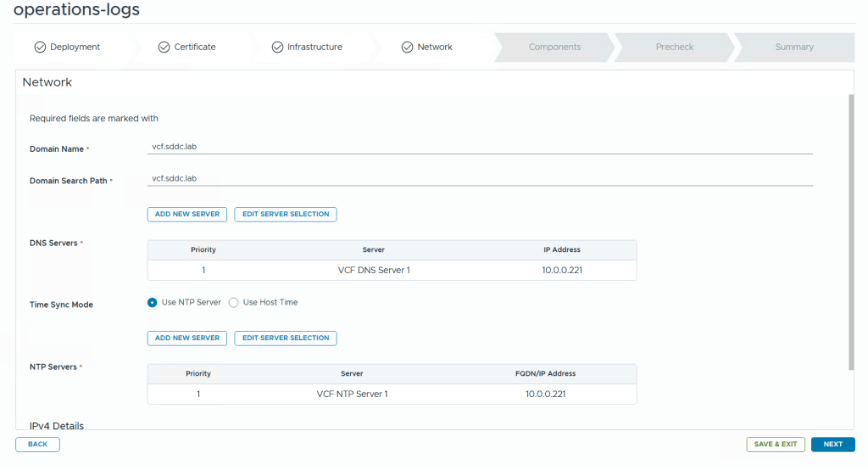Focus the Domain Search Path field
This screenshot has width=868, height=470.
[480, 179]
